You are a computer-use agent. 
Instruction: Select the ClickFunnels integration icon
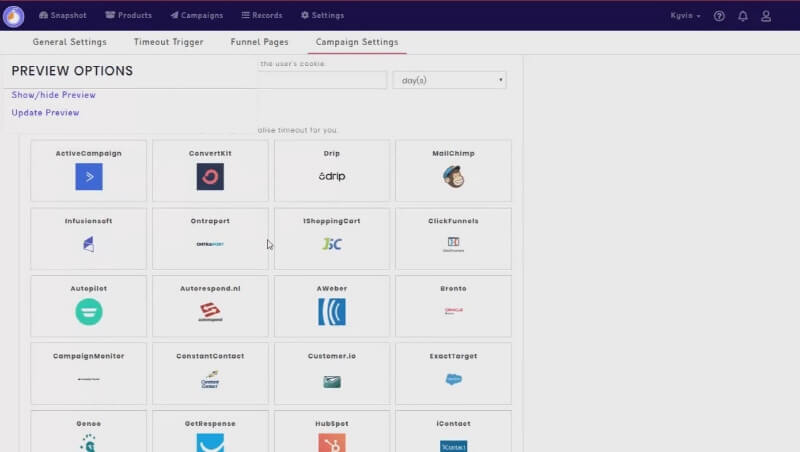pos(454,244)
